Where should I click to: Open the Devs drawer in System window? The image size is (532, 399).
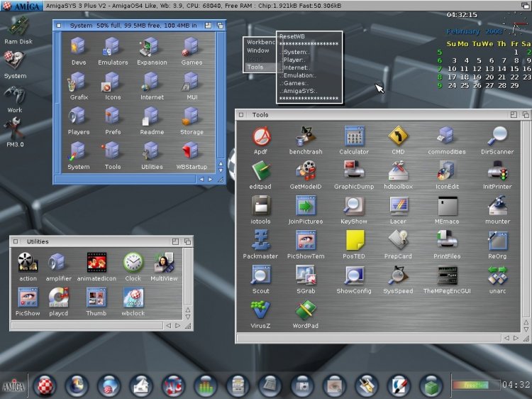pos(78,47)
